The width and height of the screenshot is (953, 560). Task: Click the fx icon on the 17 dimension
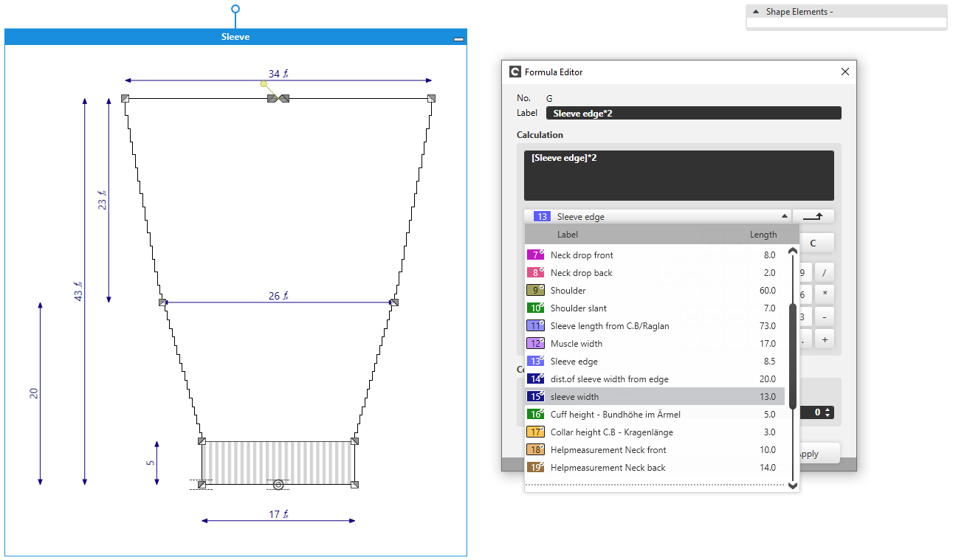(x=284, y=515)
